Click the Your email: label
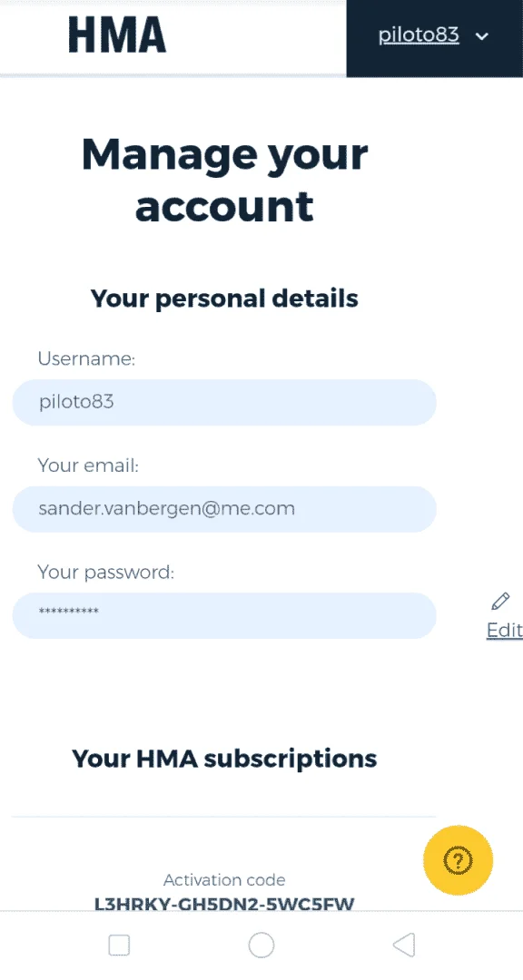Image resolution: width=523 pixels, height=980 pixels. (x=88, y=465)
